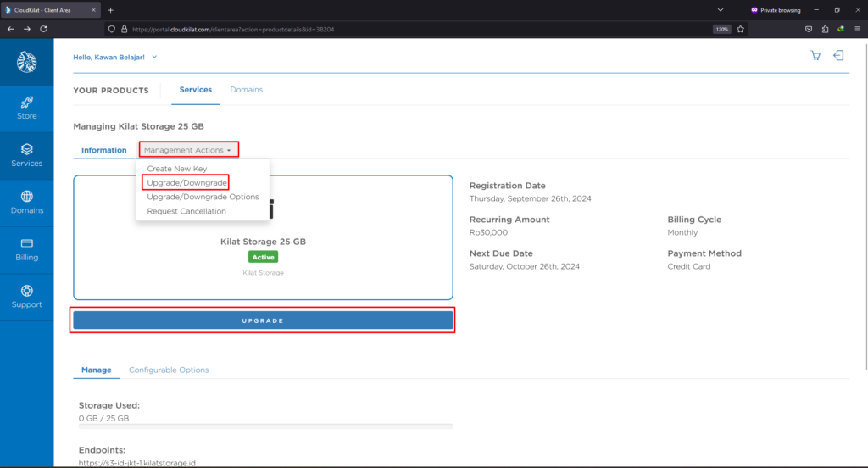Open the Firefox tab list chevron
The height and width of the screenshot is (468, 868).
click(x=721, y=9)
